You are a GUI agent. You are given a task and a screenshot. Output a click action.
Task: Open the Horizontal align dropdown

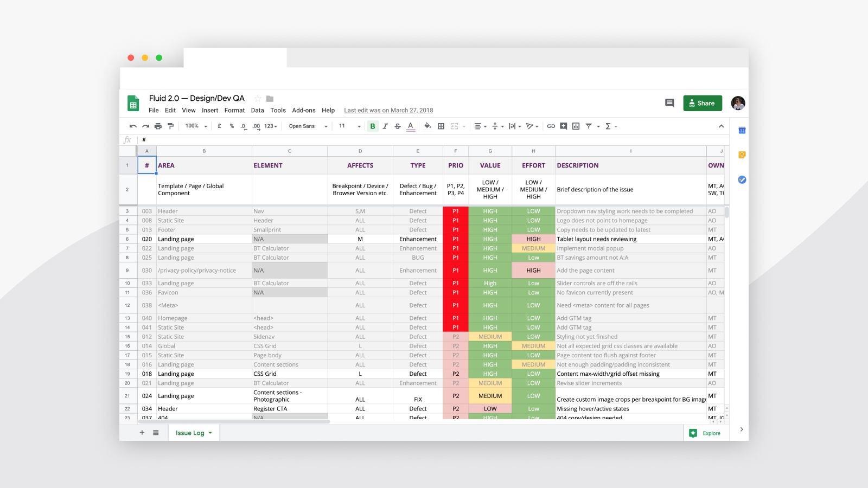[x=481, y=126]
